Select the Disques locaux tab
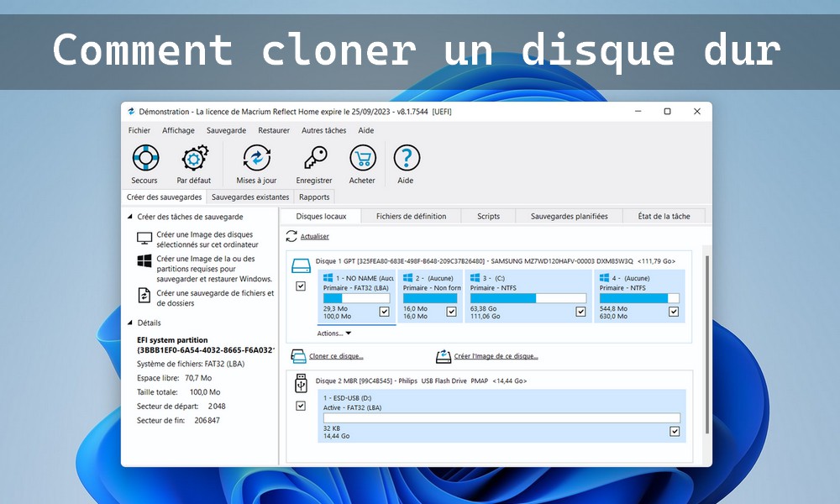 click(321, 217)
